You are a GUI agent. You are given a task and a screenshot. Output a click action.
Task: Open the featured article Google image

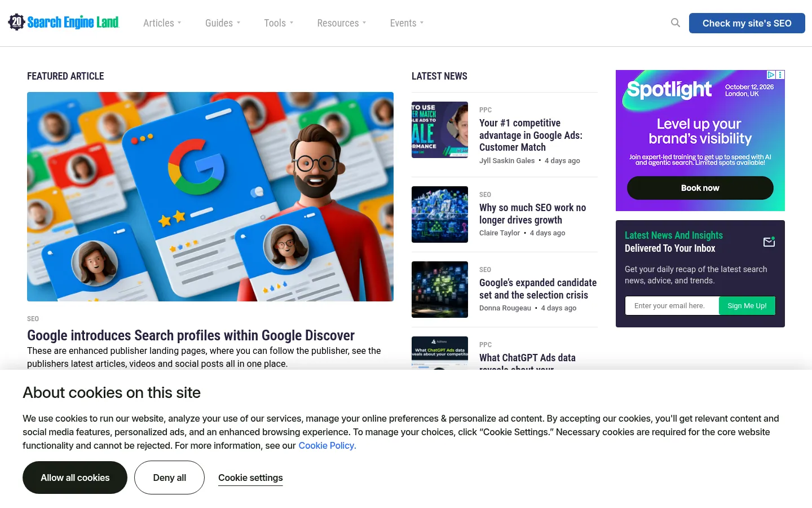point(210,196)
